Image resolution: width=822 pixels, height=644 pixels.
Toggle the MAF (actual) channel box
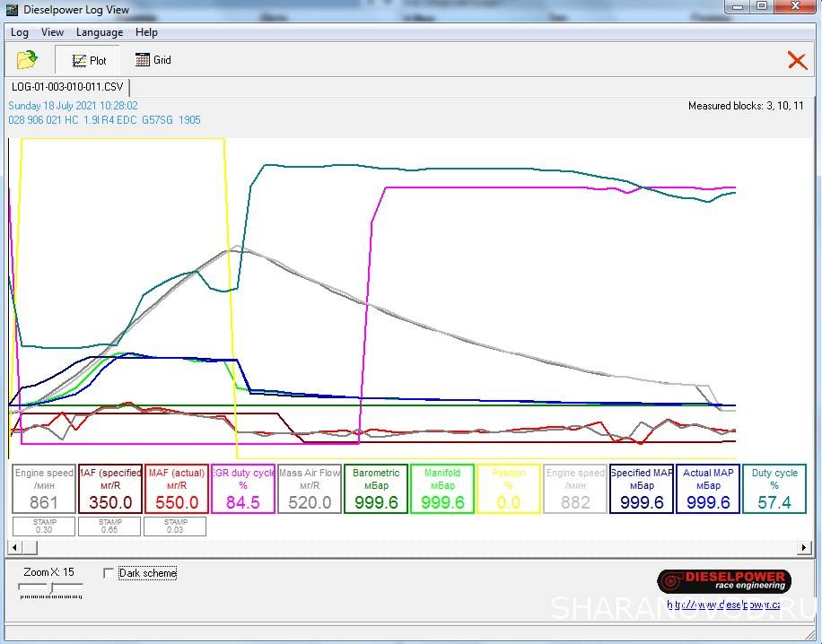(177, 489)
